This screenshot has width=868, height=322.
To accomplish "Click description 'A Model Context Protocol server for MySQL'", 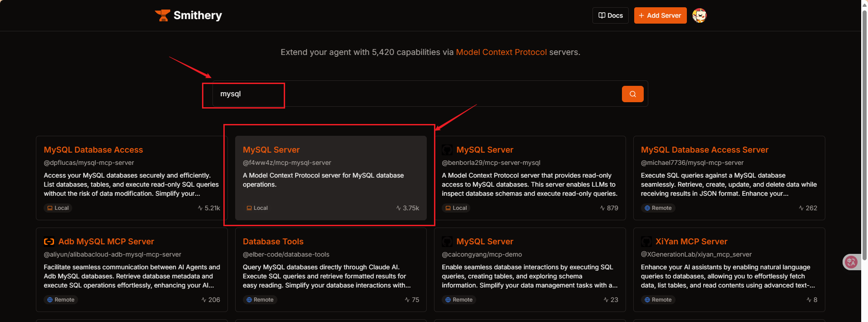I will tap(323, 180).
